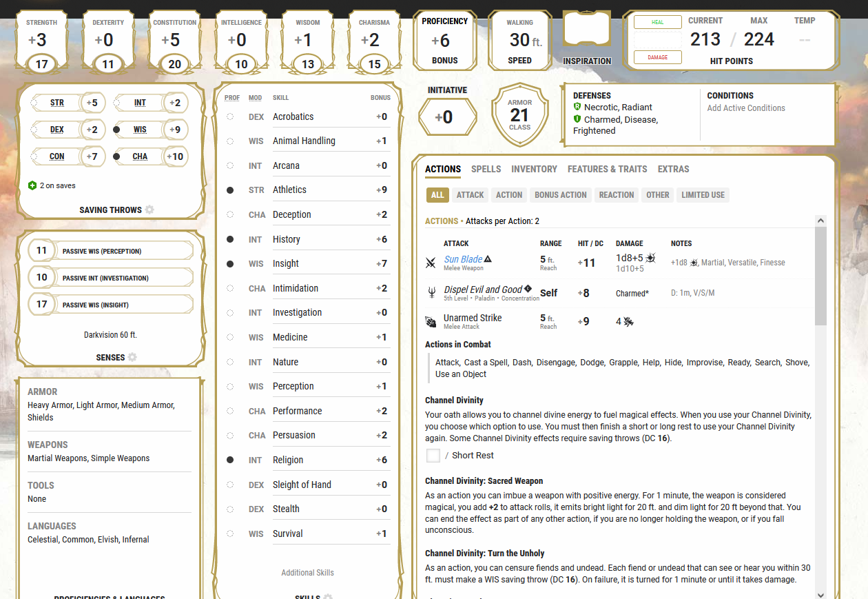Screen dimensions: 868x599
Task: Click the actions panel scrollbar thumb
Action: tap(820, 276)
